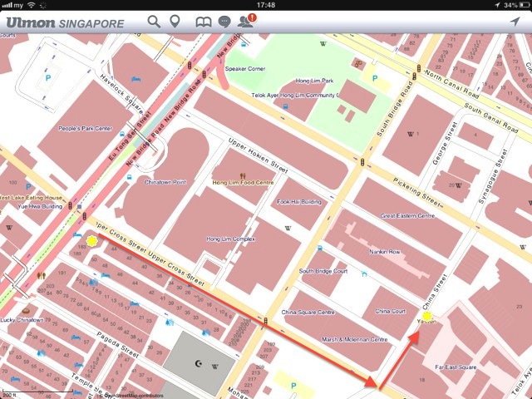Tap the mosque crescent icon
This screenshot has width=532, height=399.
click(x=199, y=364)
